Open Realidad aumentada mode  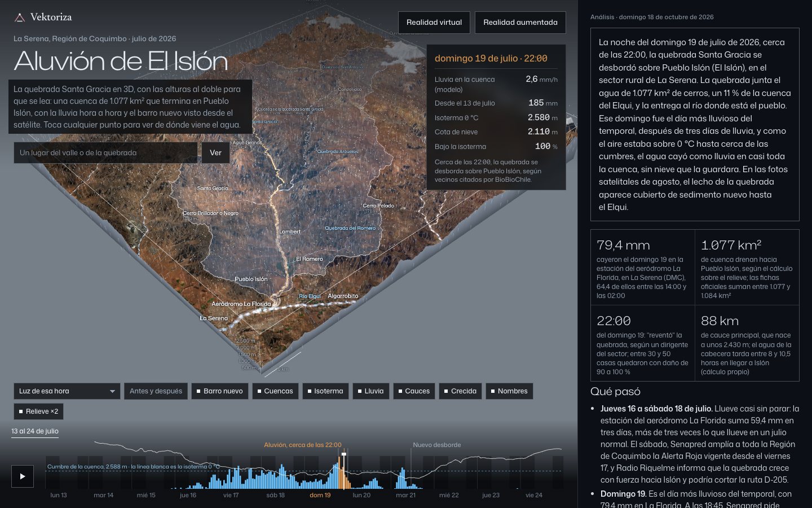[520, 23]
